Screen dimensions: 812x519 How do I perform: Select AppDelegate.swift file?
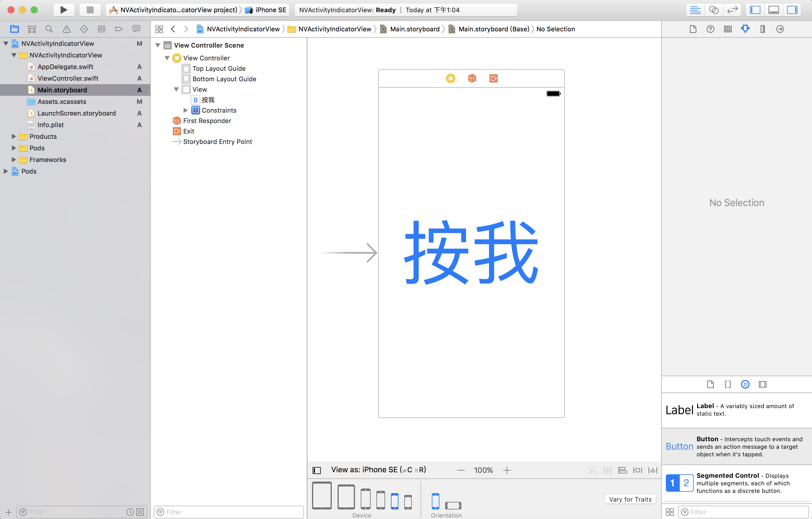pos(65,67)
